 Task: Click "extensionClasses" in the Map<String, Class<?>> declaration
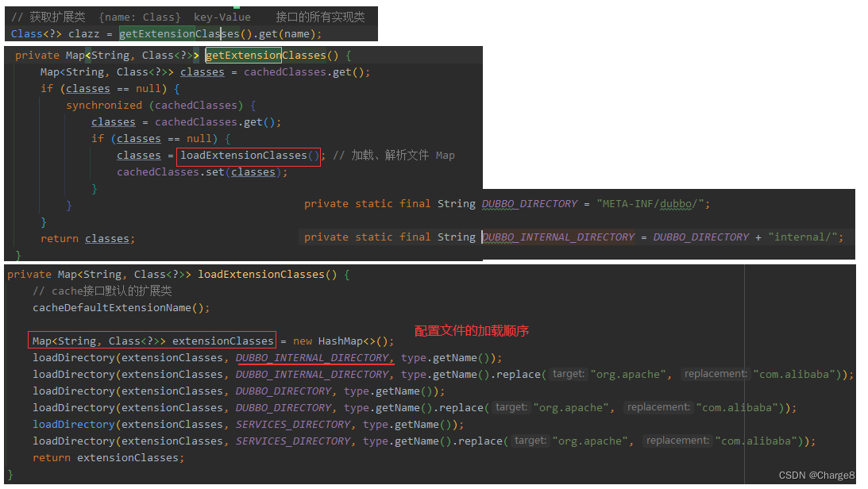(x=223, y=341)
